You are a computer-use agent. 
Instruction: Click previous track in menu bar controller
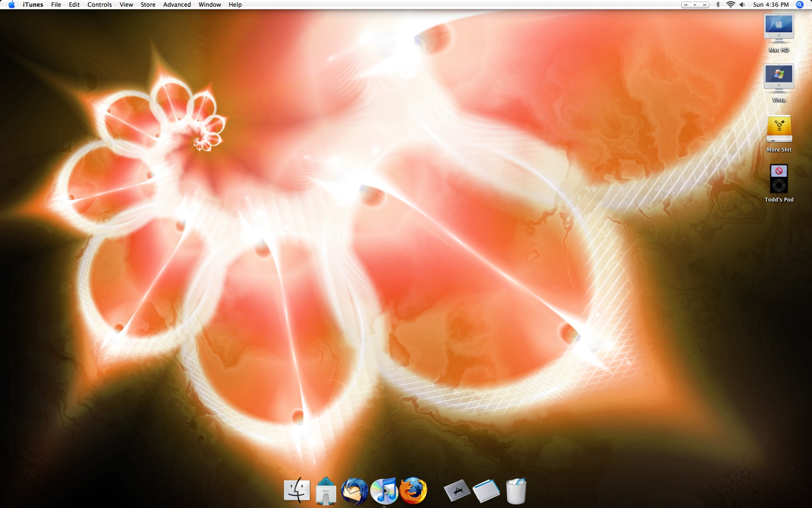click(686, 5)
